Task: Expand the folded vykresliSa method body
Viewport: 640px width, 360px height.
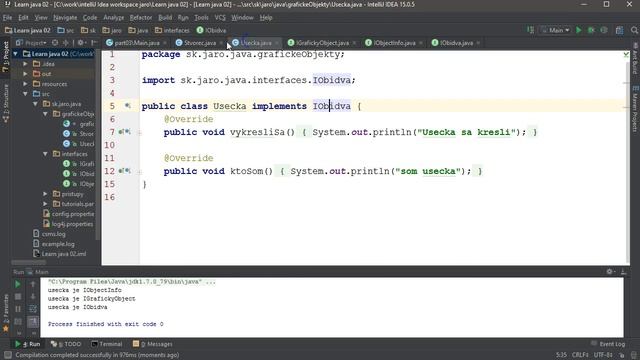Action: coord(139,132)
